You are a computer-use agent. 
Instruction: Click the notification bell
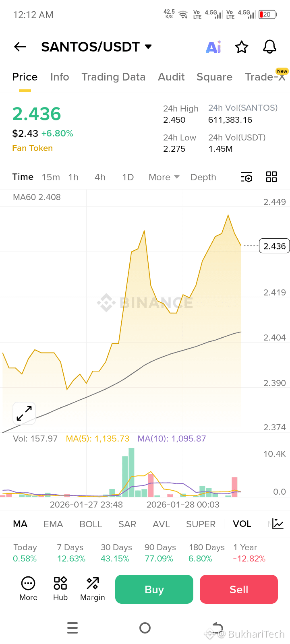pyautogui.click(x=269, y=47)
